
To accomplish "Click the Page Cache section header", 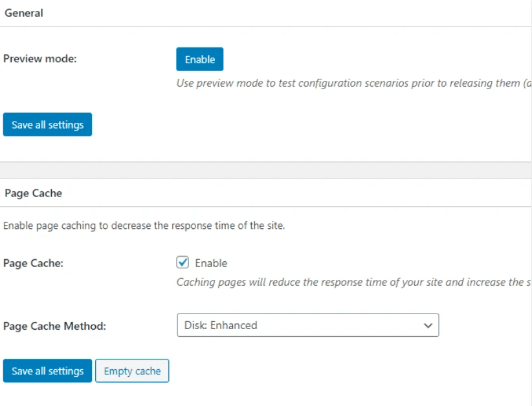I will click(33, 193).
